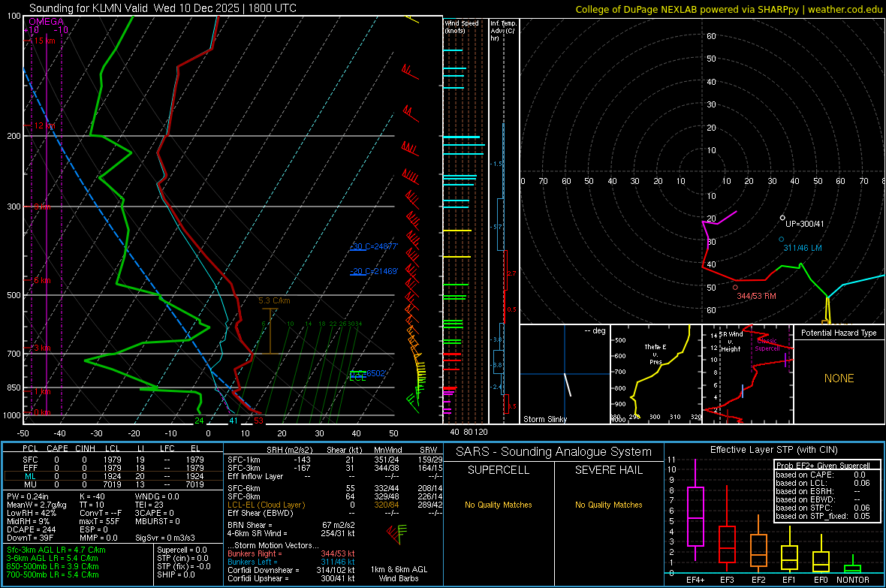Image resolution: width=886 pixels, height=588 pixels.
Task: Click 'No Quality Matches' under SEVERE HAIL
Action: [x=608, y=505]
